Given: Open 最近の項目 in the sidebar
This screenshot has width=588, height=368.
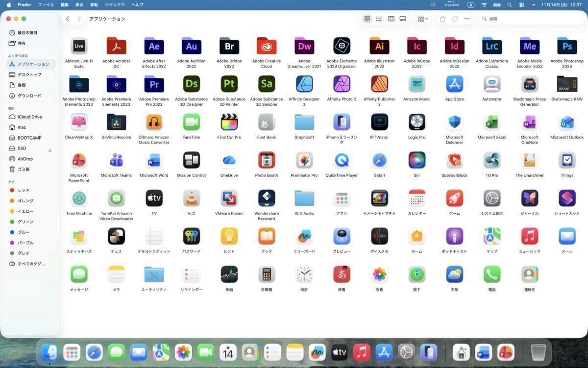Looking at the screenshot, I should click(x=31, y=32).
